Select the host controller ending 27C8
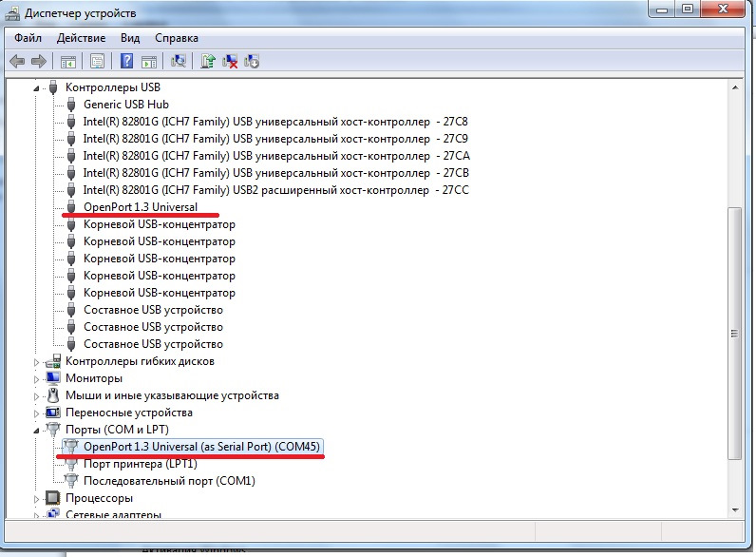This screenshot has height=557, width=756. click(275, 122)
